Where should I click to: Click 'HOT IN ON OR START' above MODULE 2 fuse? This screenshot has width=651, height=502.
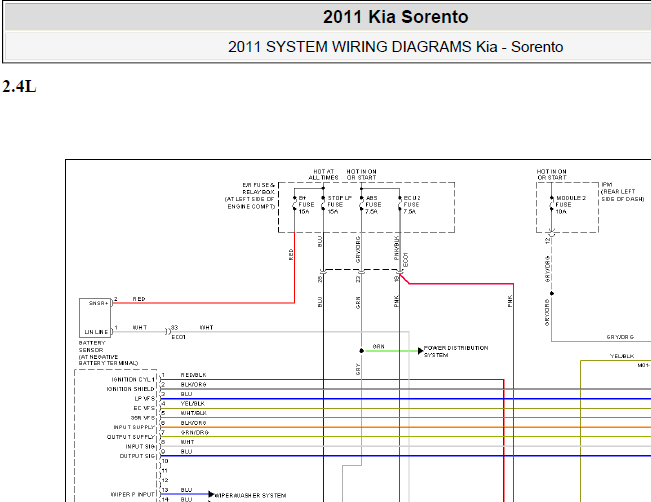click(x=551, y=174)
